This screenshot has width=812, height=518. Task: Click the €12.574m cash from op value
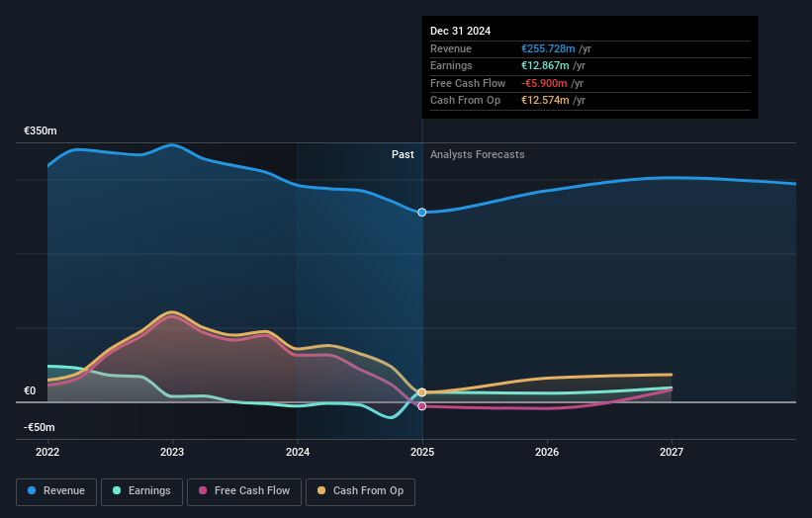[x=545, y=101]
